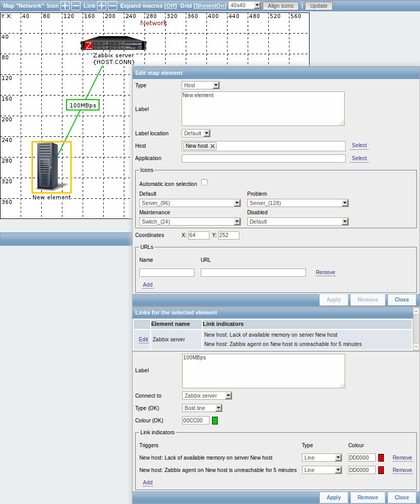
Task: Click the bottom Close button of link editor
Action: (x=402, y=497)
